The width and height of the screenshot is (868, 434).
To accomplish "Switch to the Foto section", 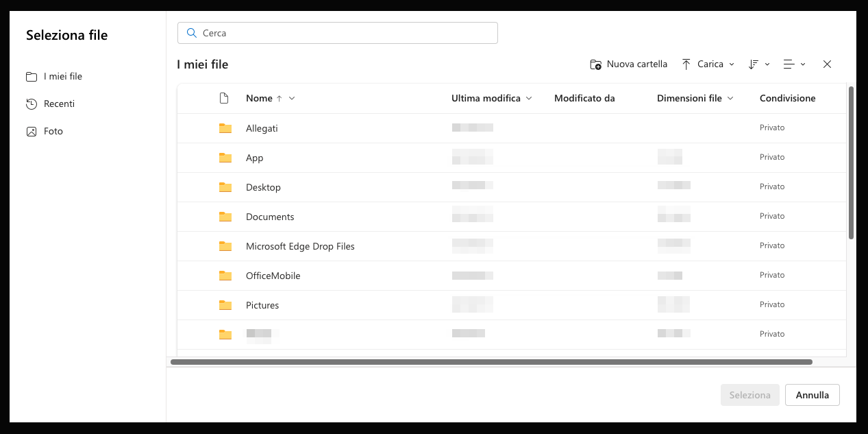I will [53, 131].
